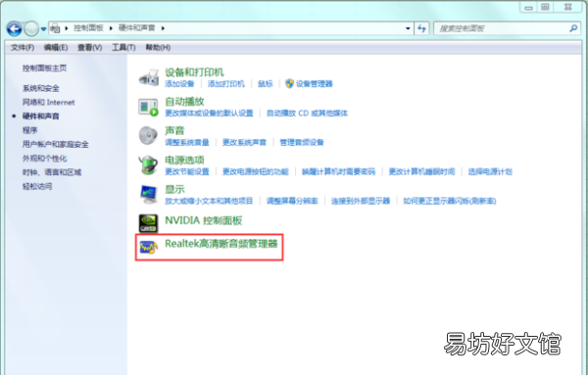
Task: Click the Forward navigation arrow button
Action: coord(31,28)
